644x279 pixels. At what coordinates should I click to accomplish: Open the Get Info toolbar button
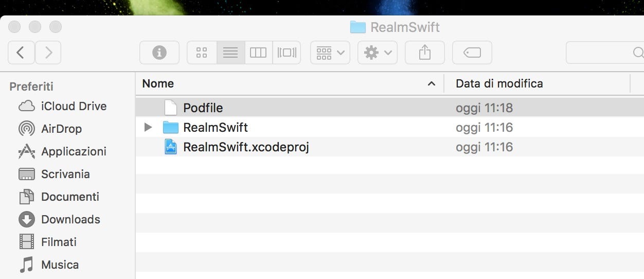(159, 53)
